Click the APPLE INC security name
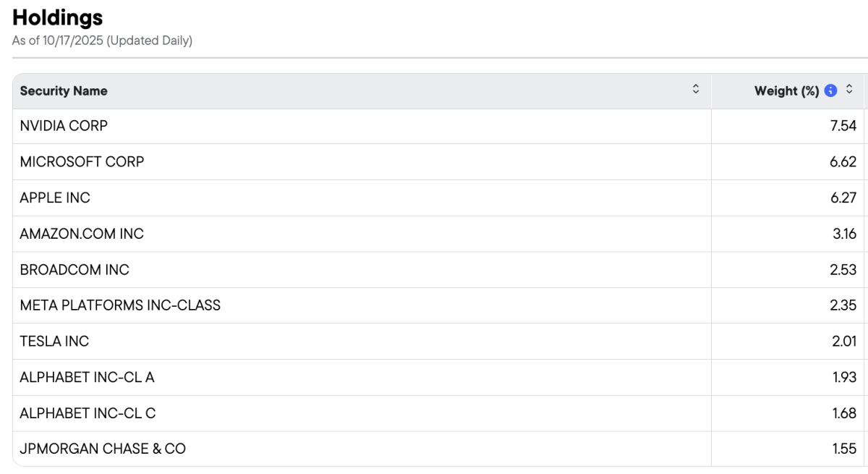868x474 pixels. [x=55, y=198]
